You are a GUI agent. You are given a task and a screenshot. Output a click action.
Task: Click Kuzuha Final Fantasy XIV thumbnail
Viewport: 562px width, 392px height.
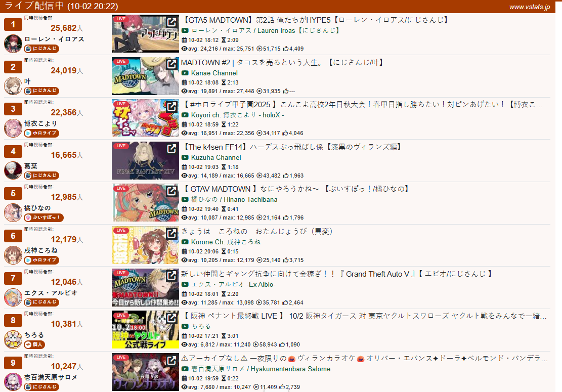click(x=145, y=160)
